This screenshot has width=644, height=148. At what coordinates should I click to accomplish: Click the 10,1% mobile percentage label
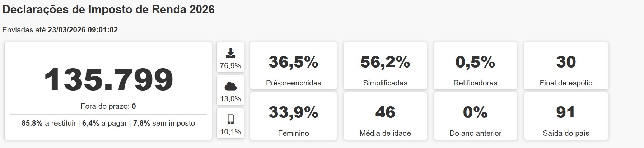click(x=230, y=132)
